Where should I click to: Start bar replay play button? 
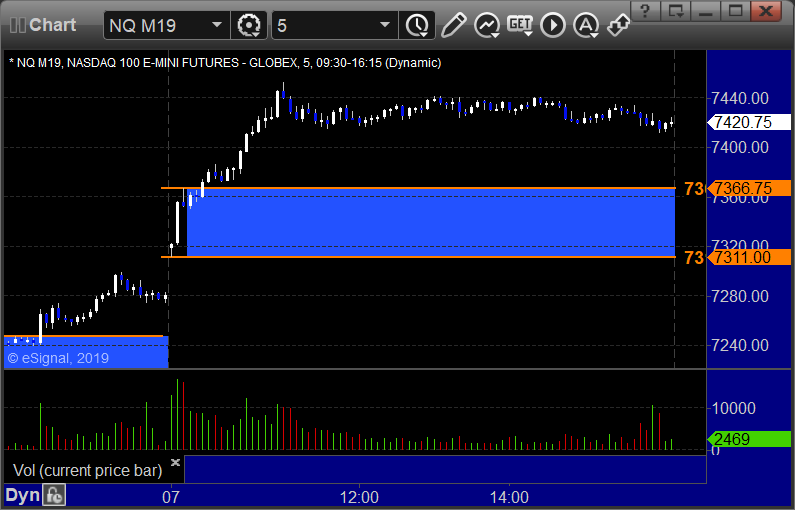[x=553, y=25]
